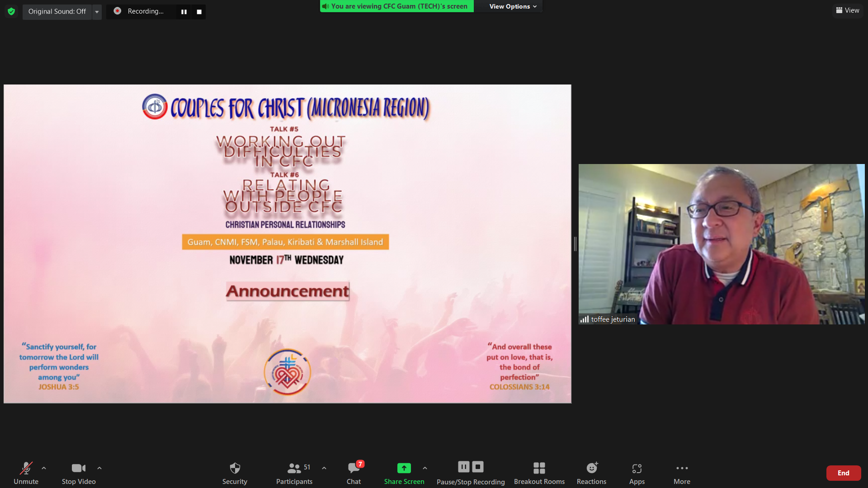Unmute the microphone

pyautogui.click(x=26, y=473)
